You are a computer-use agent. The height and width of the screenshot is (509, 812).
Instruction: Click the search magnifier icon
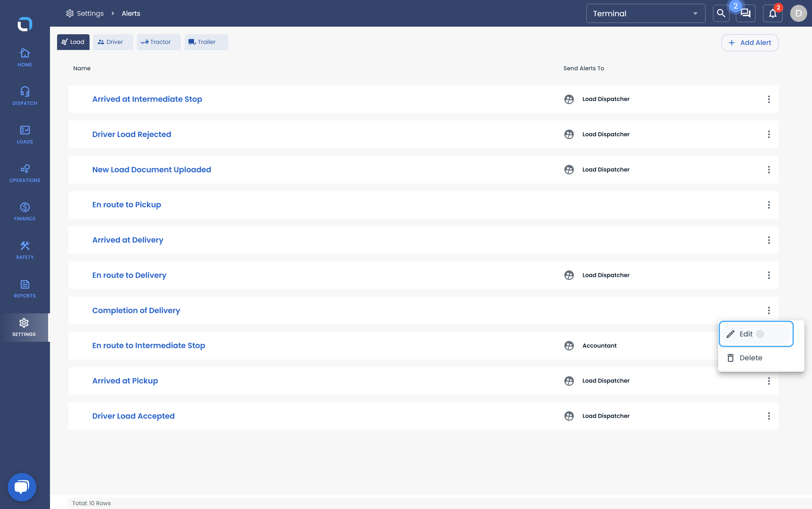pyautogui.click(x=721, y=13)
